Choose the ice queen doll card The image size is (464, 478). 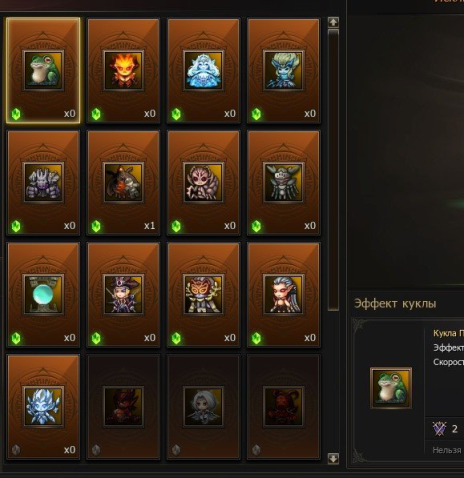pos(203,71)
